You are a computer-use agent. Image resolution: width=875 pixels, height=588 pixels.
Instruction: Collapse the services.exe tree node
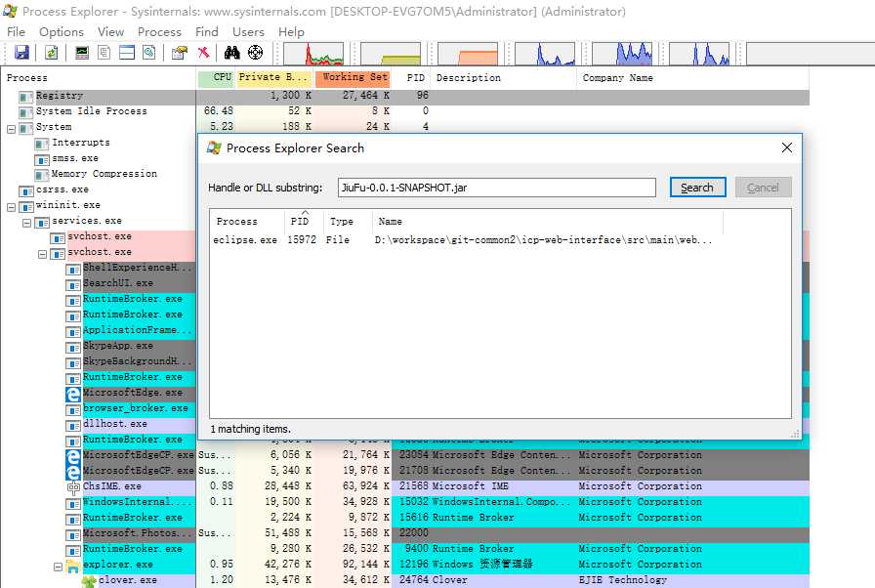[26, 223]
